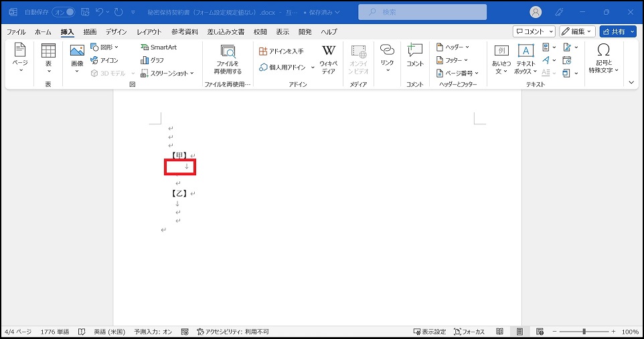
Task: Click the Redo arrow
Action: [118, 12]
